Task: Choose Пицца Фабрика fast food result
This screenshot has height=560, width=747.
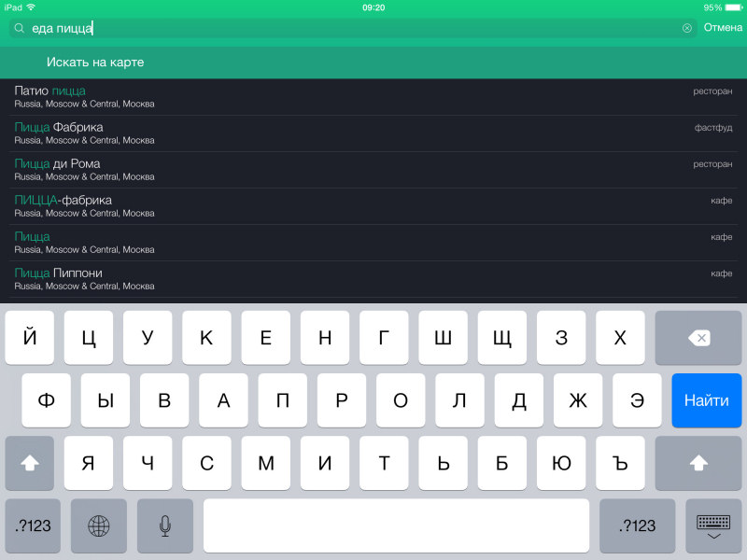Action: (x=373, y=133)
